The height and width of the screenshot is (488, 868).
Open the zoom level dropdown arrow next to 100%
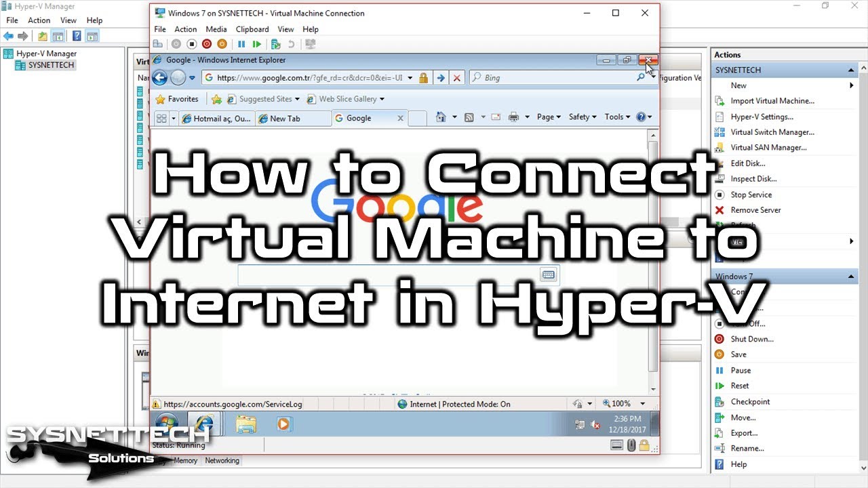(x=643, y=404)
